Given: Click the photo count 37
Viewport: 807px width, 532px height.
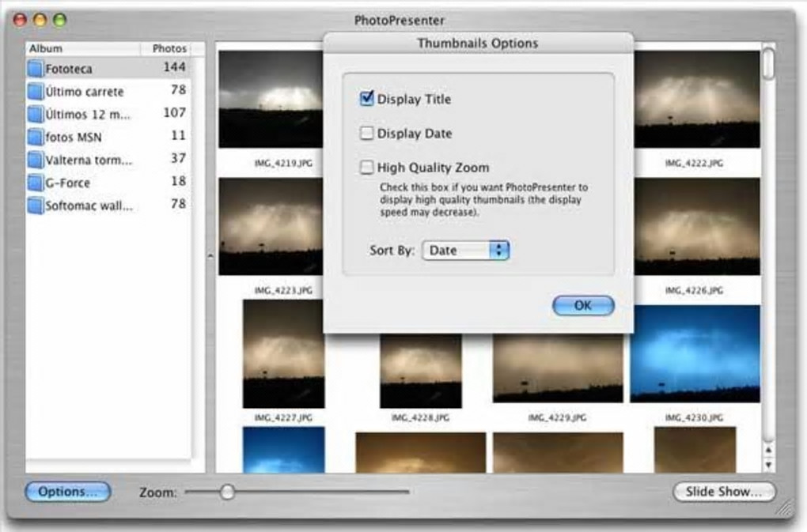Looking at the screenshot, I should pyautogui.click(x=178, y=158).
